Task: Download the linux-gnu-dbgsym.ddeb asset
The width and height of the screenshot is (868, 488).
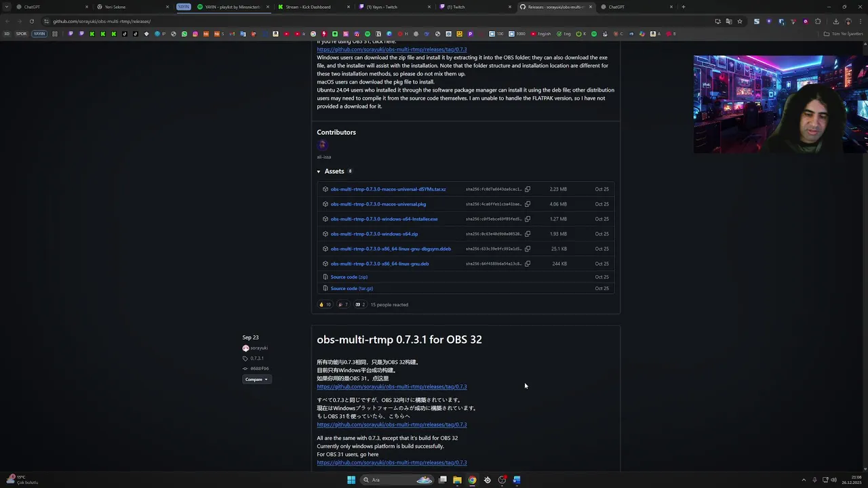Action: 391,249
